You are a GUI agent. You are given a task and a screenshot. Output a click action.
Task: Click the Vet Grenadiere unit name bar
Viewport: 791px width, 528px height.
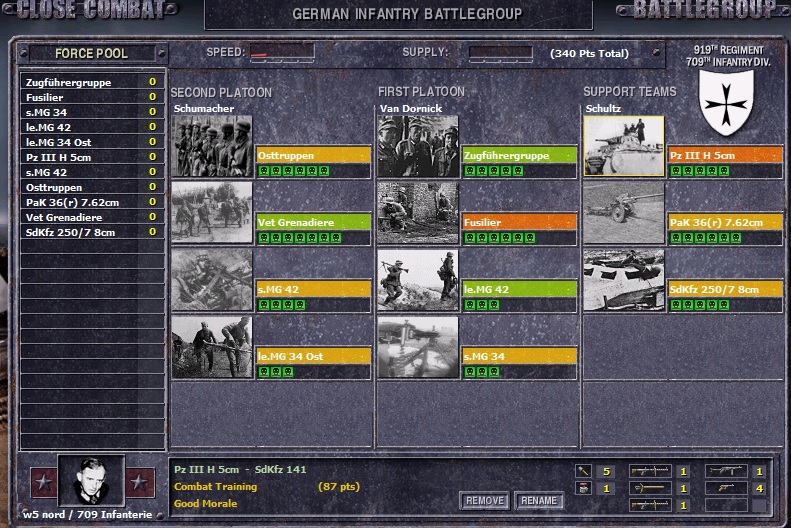coord(314,222)
